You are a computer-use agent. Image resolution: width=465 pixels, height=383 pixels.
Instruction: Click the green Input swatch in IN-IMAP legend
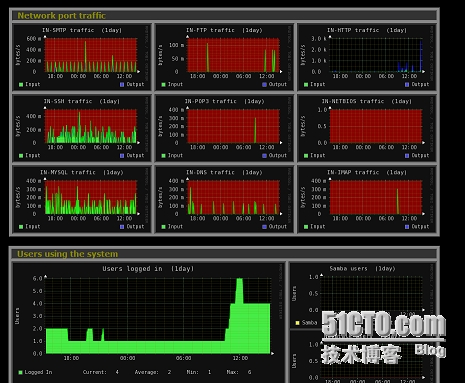point(306,227)
